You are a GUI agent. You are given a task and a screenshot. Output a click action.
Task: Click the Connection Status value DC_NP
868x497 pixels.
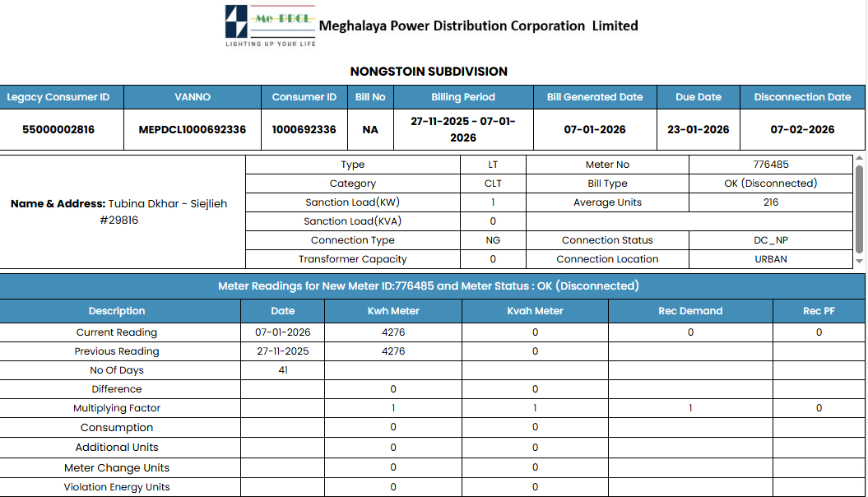(x=771, y=240)
